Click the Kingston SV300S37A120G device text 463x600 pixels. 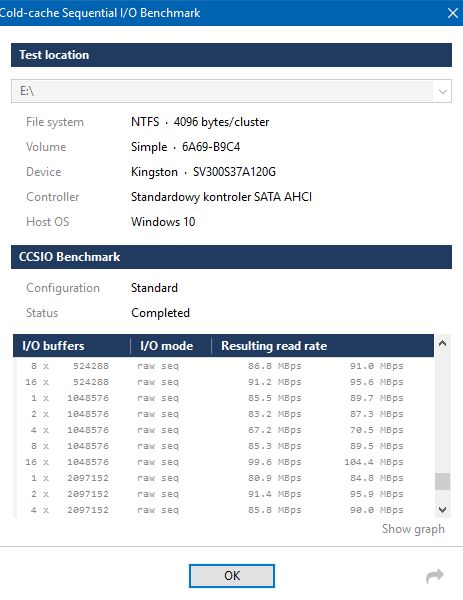[203, 172]
